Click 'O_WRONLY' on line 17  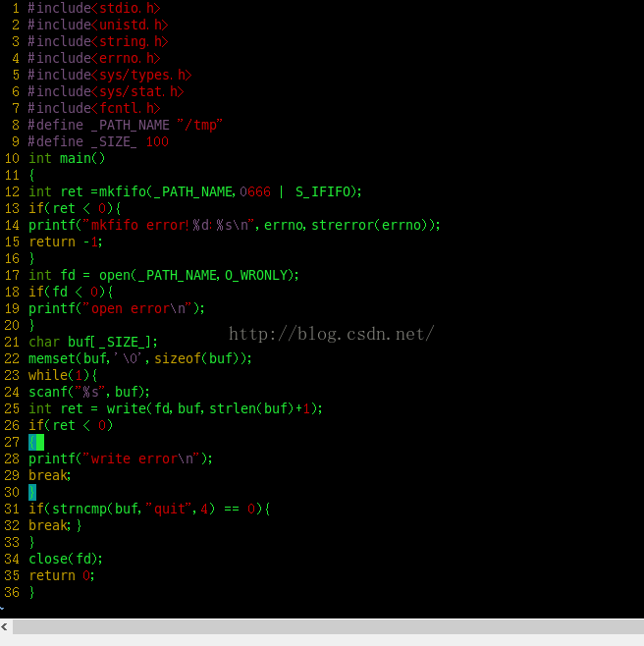coord(256,275)
